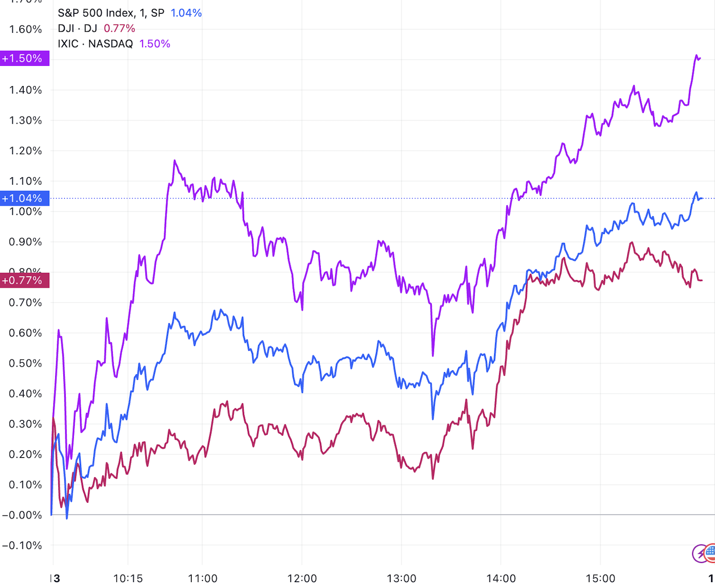This screenshot has width=715, height=588.
Task: Click the purple +1.50% price axis label
Action: [23, 58]
